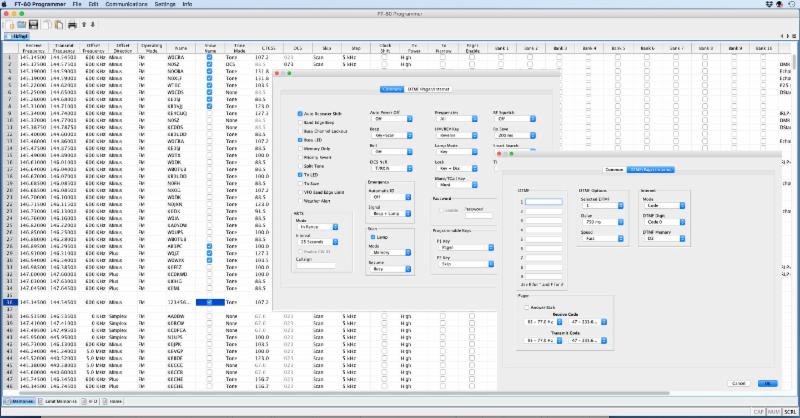The width and height of the screenshot is (800, 418).
Task: Open the Edit menu
Action: tap(93, 4)
